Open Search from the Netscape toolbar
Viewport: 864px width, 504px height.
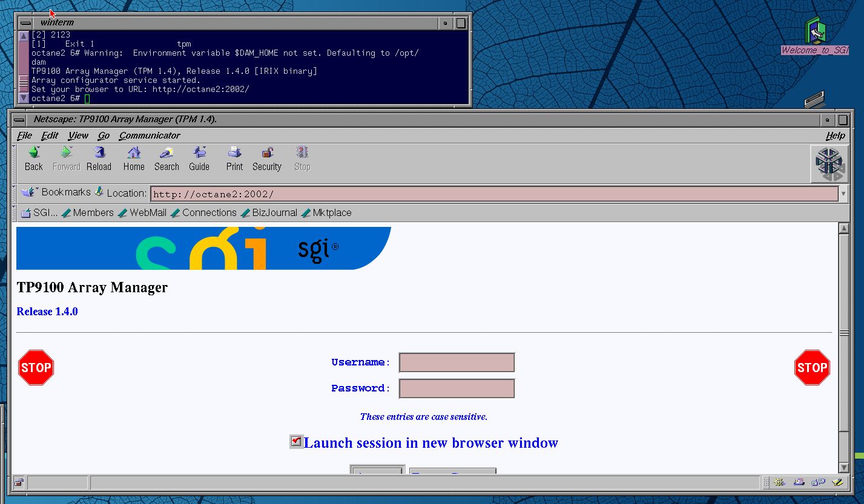167,159
